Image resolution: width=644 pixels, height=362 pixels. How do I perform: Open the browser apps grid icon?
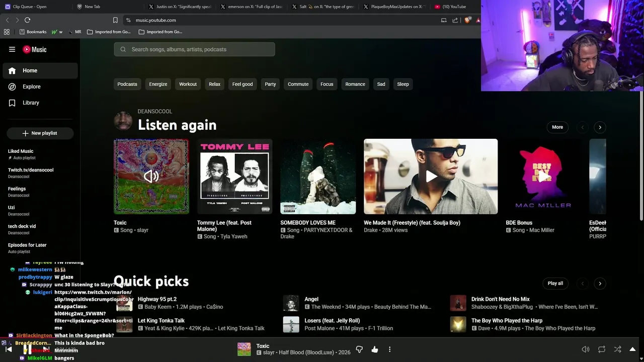7,32
